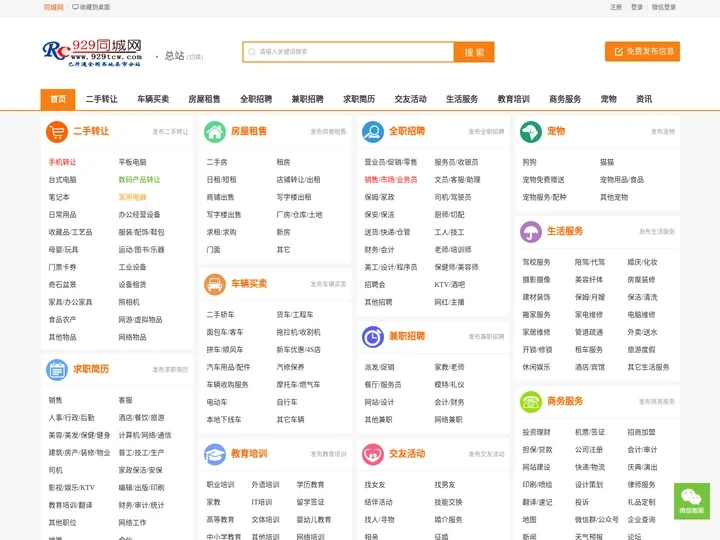The height and width of the screenshot is (540, 720).
Task: Open the 猫猫 pet category link
Action: (607, 162)
